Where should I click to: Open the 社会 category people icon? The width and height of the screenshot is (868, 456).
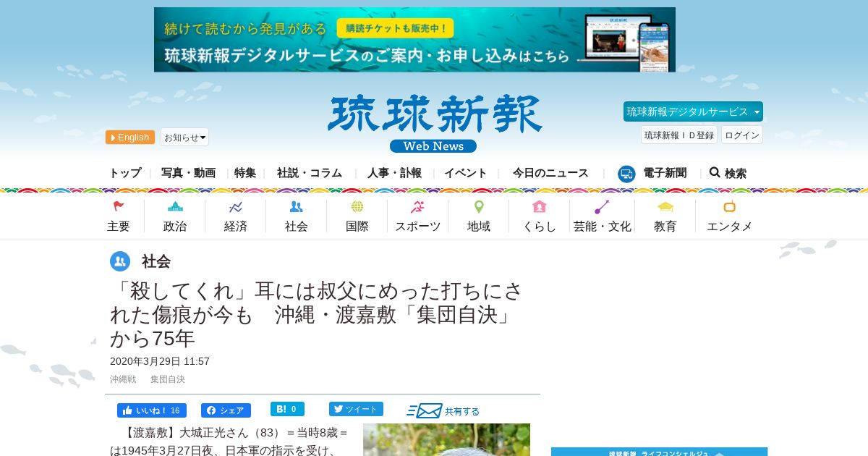(297, 207)
